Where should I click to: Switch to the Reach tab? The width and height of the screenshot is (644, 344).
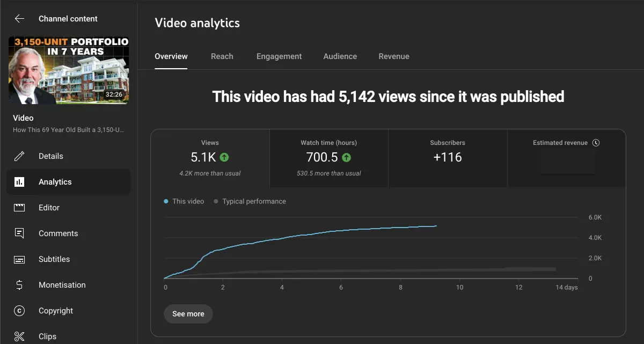tap(222, 56)
